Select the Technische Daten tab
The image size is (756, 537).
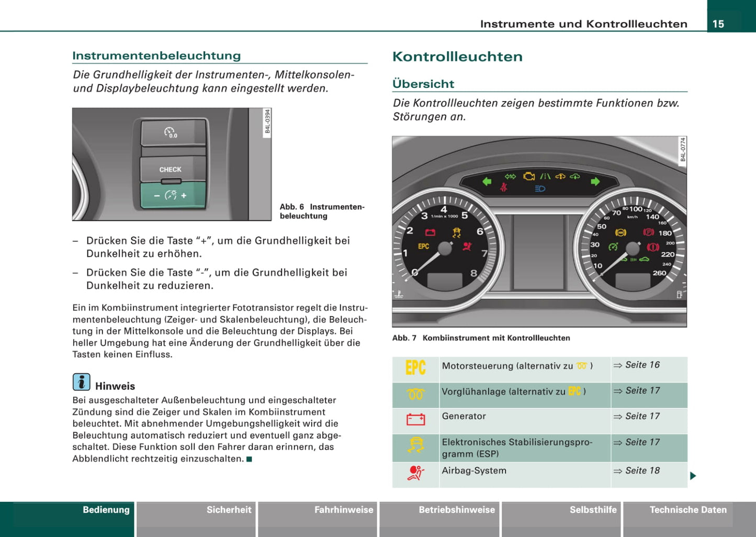click(x=688, y=510)
